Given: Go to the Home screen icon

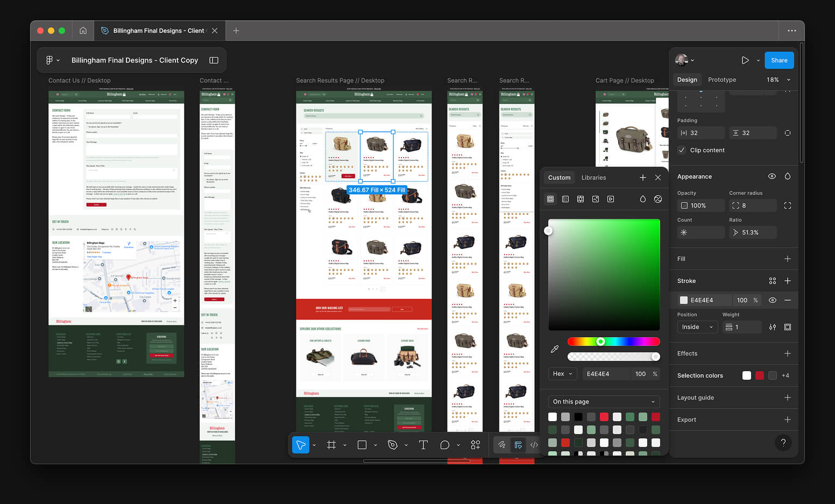Looking at the screenshot, I should click(83, 31).
